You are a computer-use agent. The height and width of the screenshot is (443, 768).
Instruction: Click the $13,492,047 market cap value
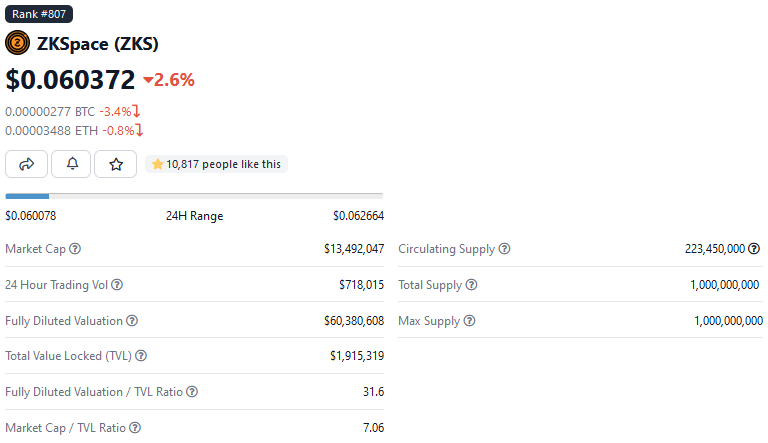click(354, 249)
